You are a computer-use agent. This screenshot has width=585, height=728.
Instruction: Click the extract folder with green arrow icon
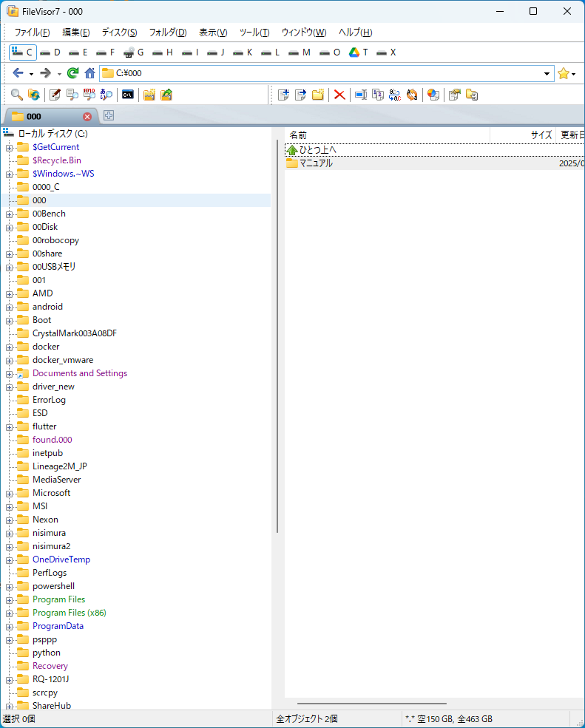click(166, 95)
